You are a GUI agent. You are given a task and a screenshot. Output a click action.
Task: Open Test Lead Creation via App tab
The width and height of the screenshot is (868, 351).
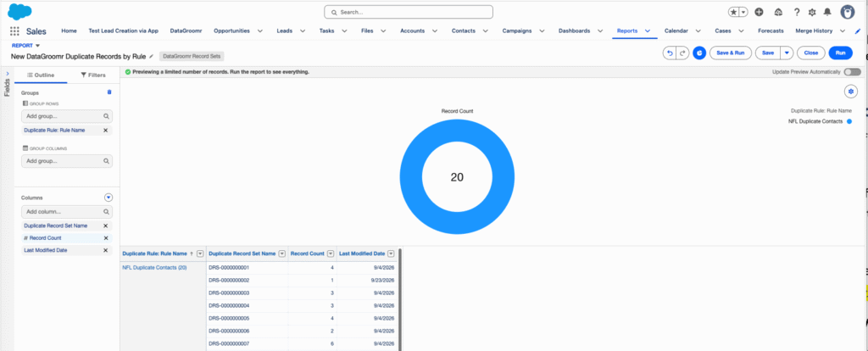point(124,31)
